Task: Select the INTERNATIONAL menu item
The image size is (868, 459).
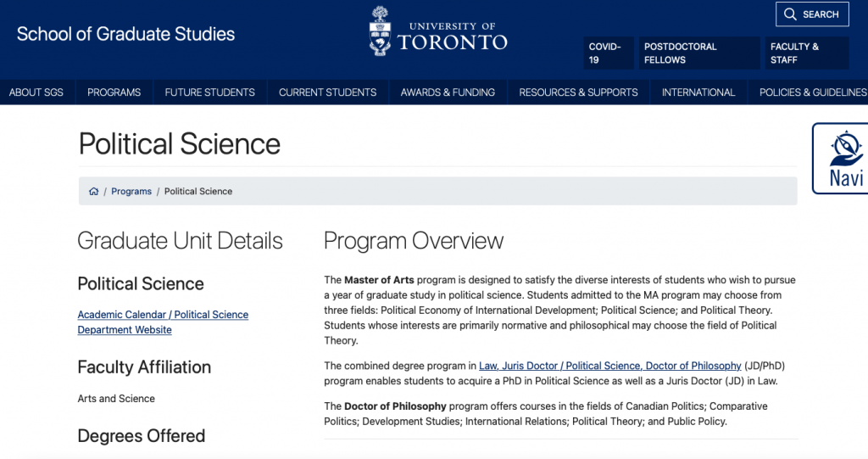Action: point(698,92)
